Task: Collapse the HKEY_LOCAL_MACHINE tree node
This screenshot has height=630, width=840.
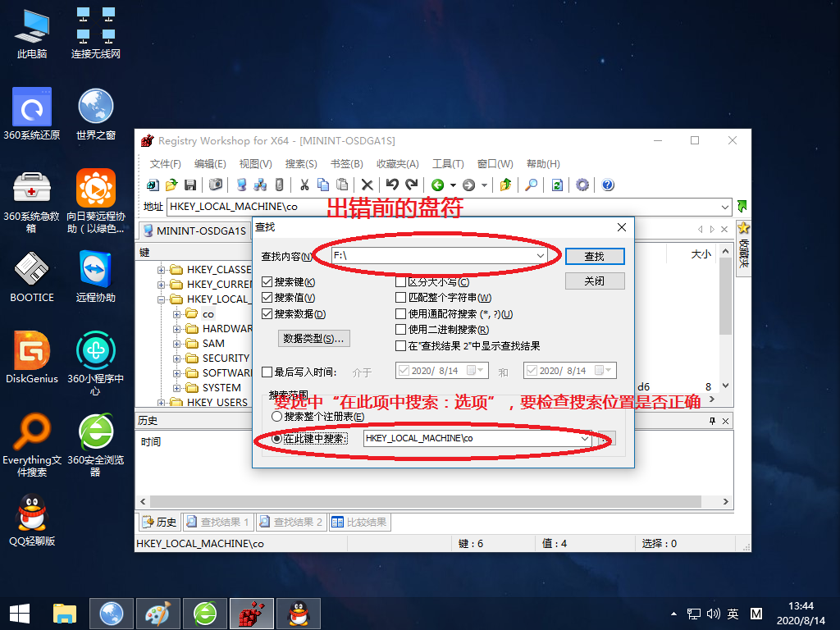Action: pyautogui.click(x=162, y=298)
